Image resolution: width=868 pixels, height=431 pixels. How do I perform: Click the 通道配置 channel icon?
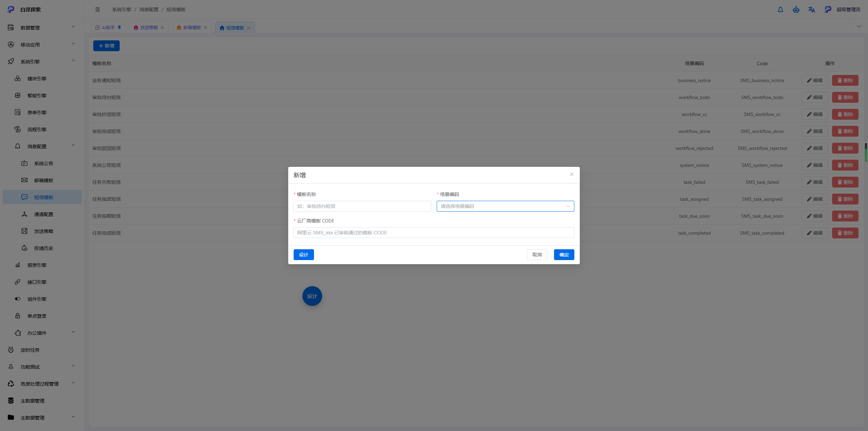24,214
